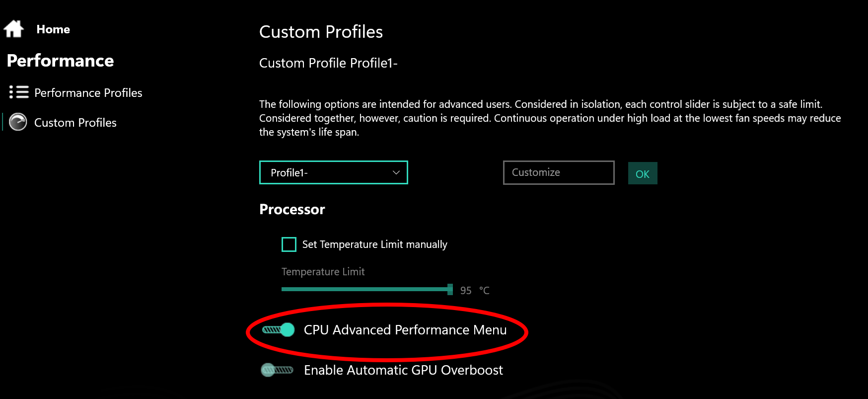Click the Customize text field
This screenshot has width=868, height=399.
[x=558, y=172]
